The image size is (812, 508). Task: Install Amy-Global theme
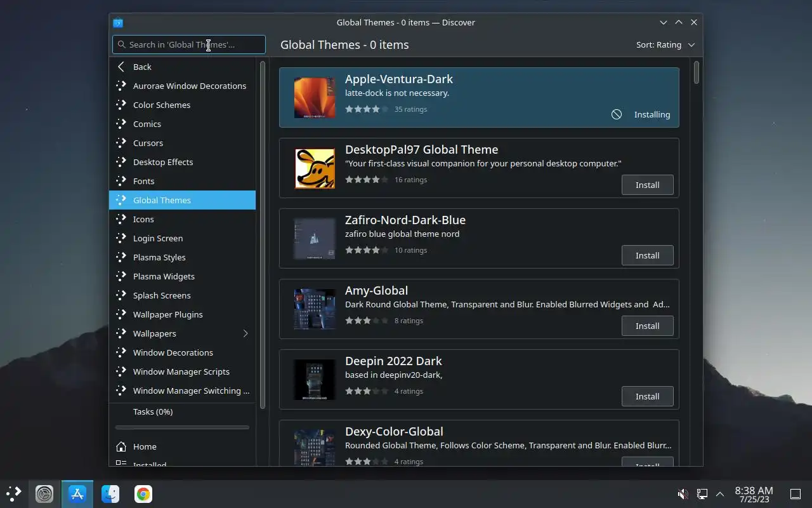(648, 326)
